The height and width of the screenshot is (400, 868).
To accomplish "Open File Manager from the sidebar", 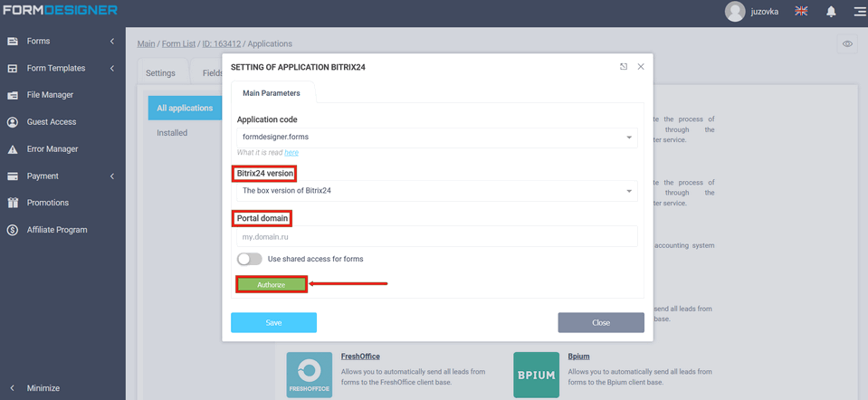I will coord(50,95).
